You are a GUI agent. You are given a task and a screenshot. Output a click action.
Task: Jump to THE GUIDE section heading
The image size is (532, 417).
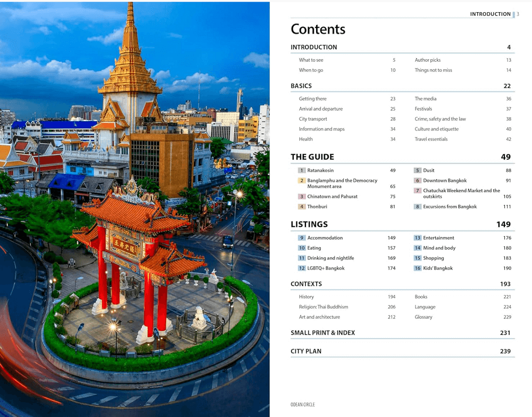pos(312,157)
